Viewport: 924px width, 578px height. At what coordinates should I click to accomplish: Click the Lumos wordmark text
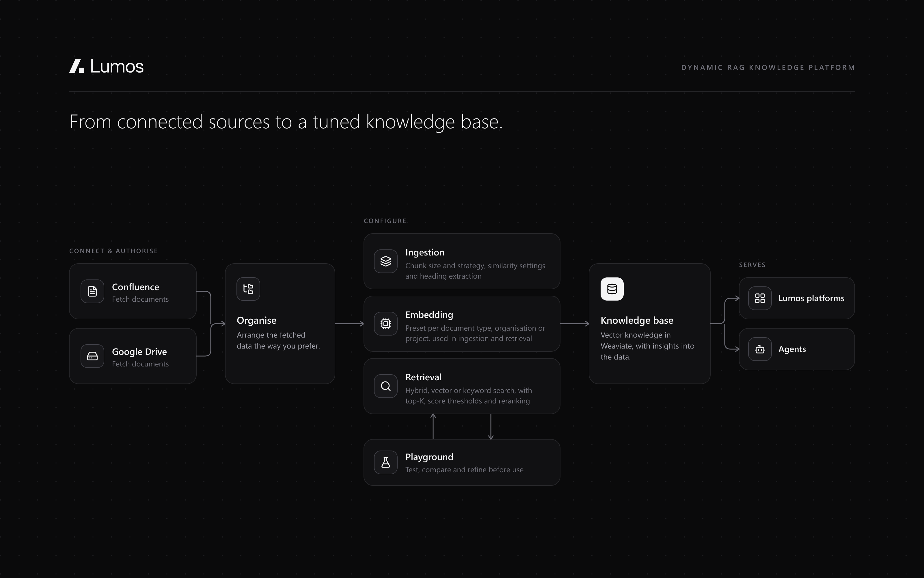coord(117,66)
